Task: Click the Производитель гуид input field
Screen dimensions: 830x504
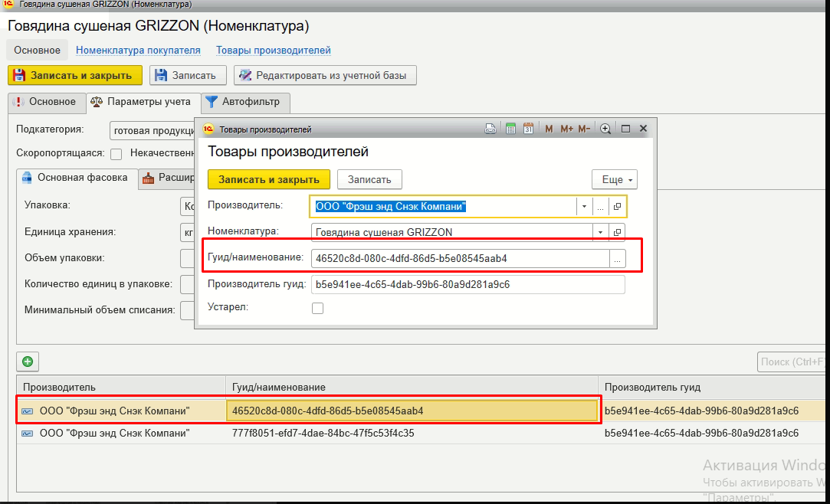Action: tap(468, 284)
